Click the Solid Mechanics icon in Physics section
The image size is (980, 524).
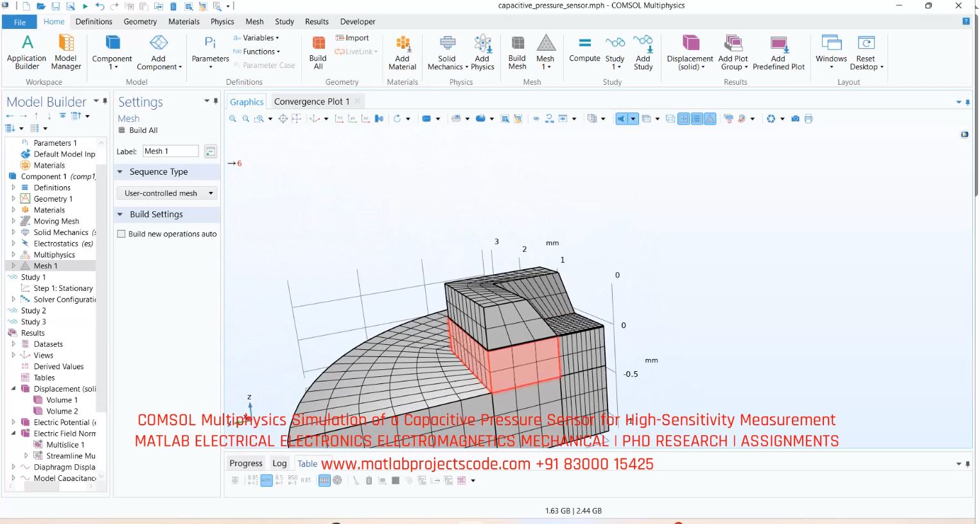click(446, 51)
